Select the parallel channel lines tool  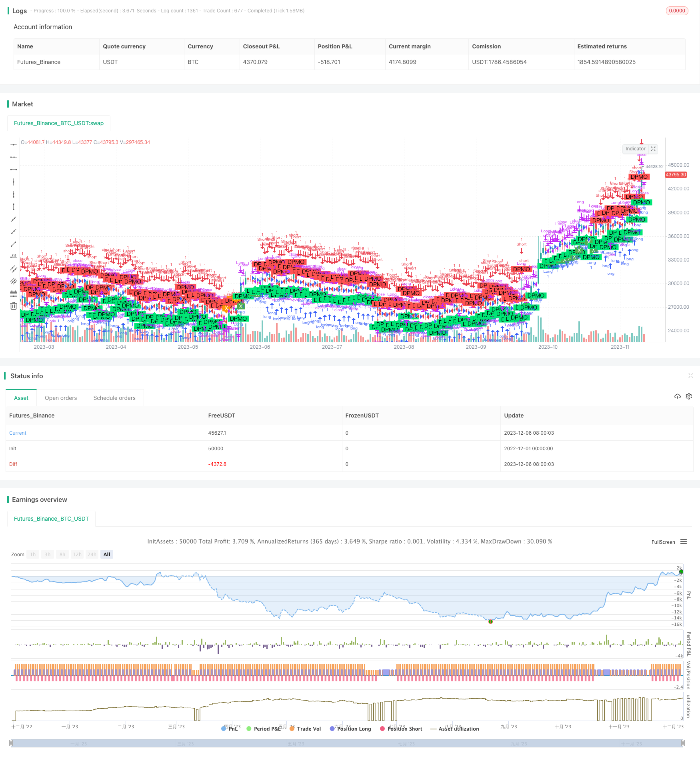coord(14,269)
